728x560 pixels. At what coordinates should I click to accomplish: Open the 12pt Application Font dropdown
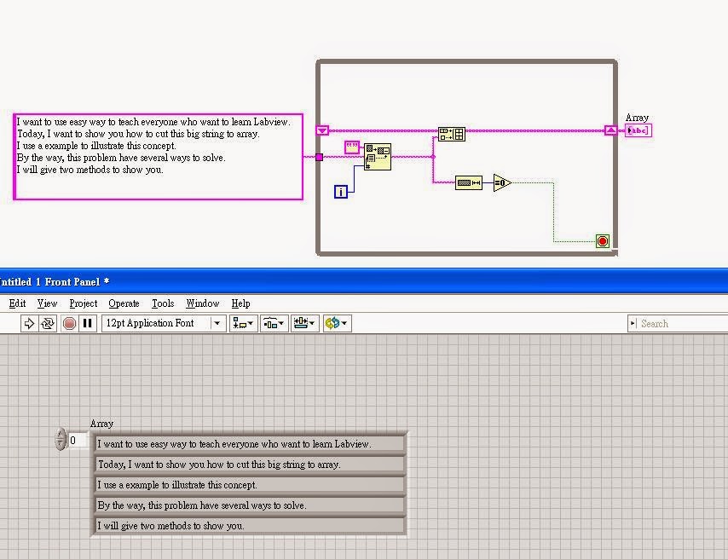(x=164, y=323)
